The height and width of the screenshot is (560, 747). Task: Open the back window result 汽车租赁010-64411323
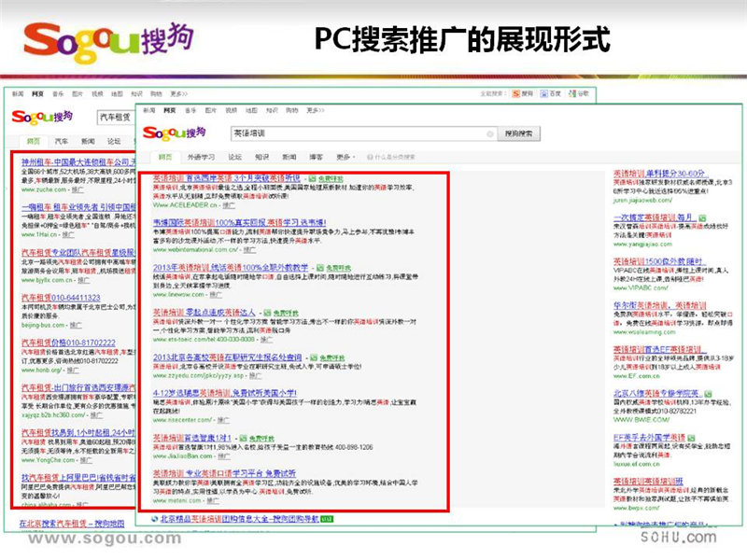pyautogui.click(x=61, y=298)
